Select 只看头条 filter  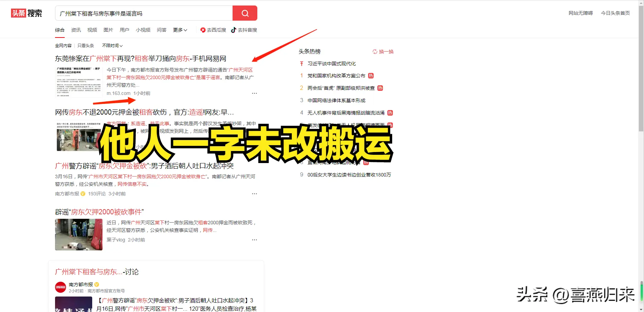86,45
